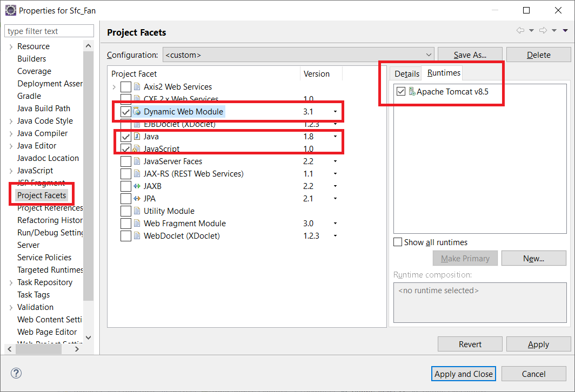
Task: Click the Dynamic Web Module facet icon
Action: (x=137, y=111)
